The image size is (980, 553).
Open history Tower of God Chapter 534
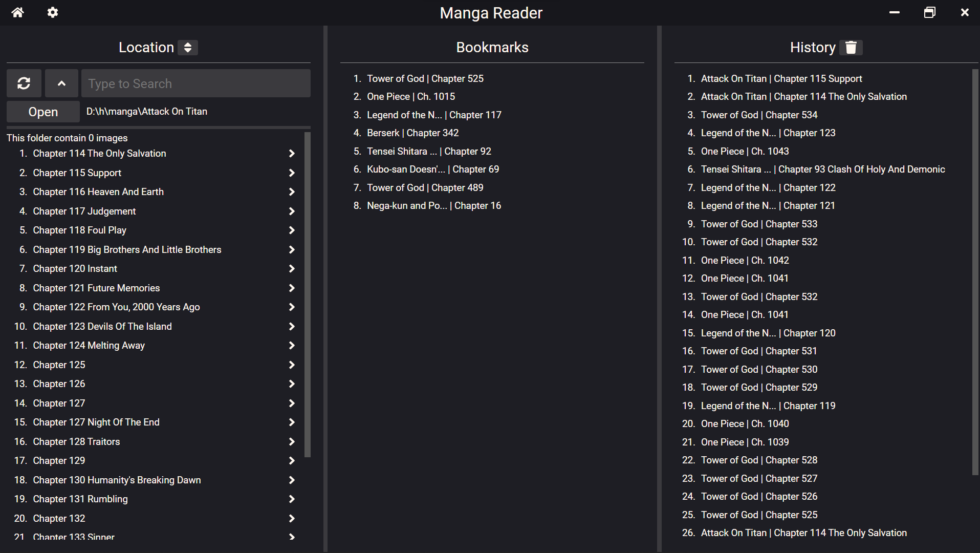click(759, 115)
